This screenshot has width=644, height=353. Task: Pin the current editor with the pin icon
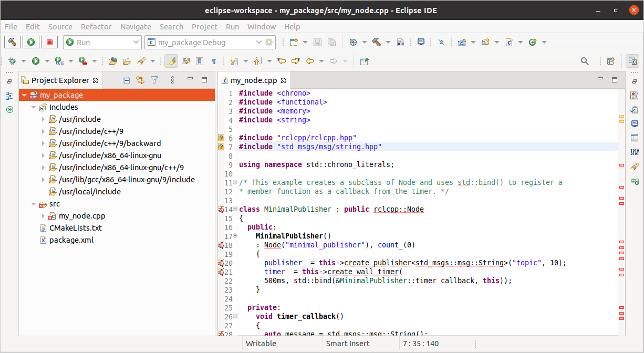click(x=364, y=61)
